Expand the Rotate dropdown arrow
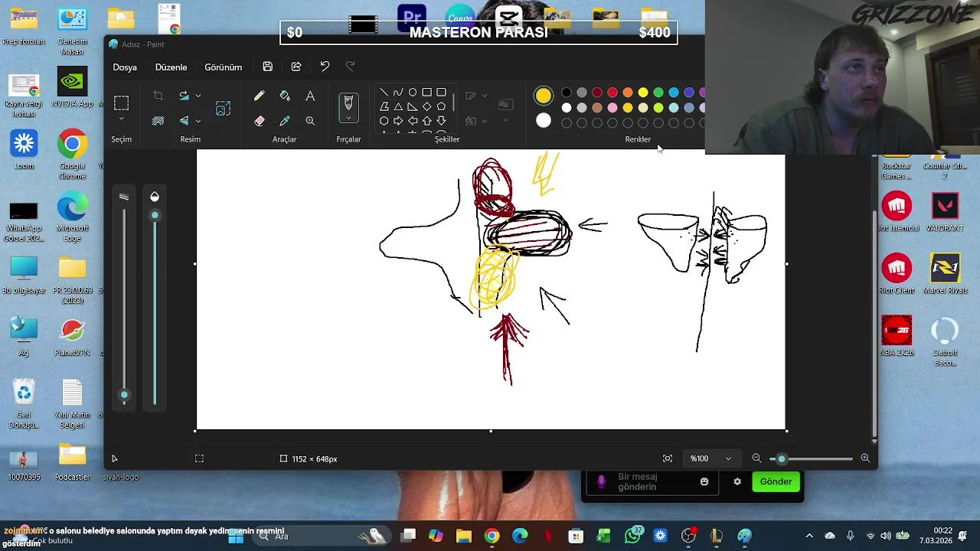Screen dimensions: 980x551 198,96
